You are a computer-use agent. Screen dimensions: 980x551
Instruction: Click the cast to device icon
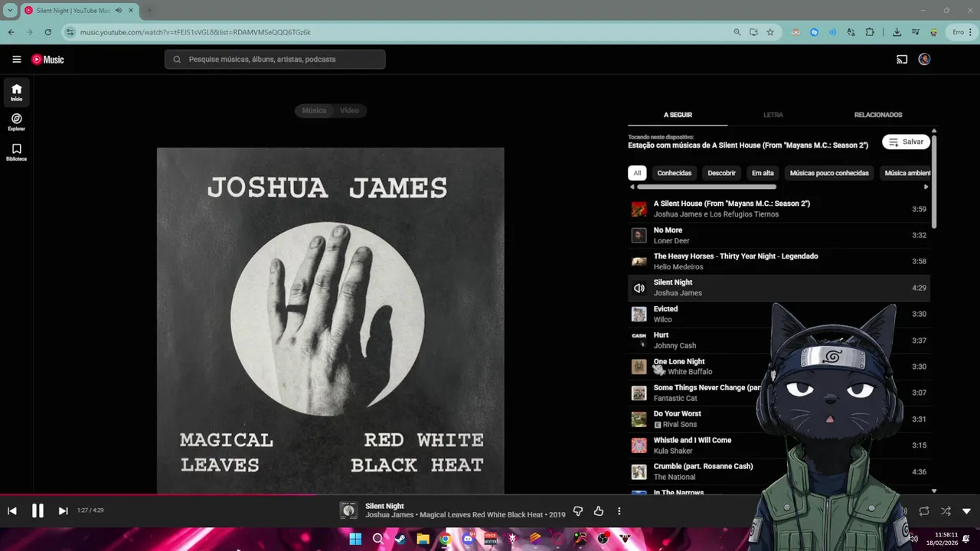(902, 59)
